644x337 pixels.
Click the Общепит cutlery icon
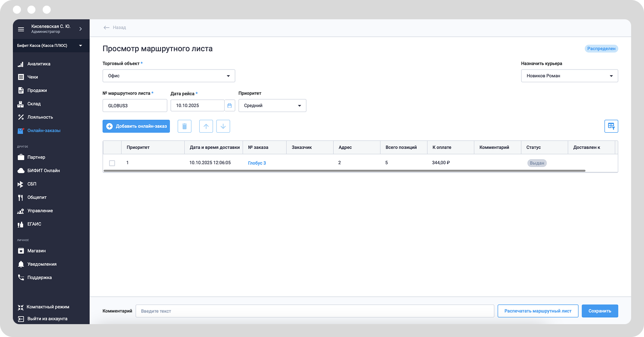pyautogui.click(x=21, y=197)
